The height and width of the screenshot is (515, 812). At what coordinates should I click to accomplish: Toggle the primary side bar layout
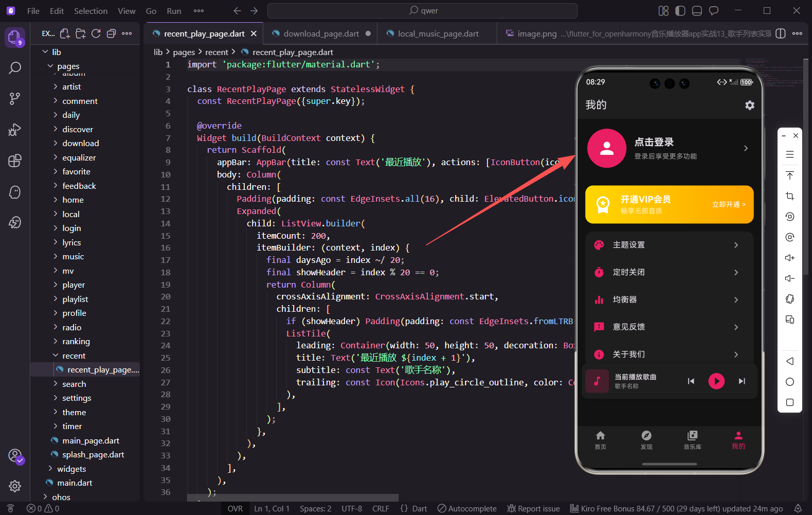coord(680,11)
